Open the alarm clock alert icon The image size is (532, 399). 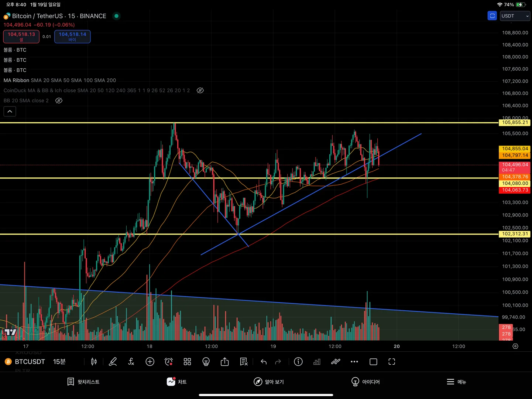click(x=169, y=362)
